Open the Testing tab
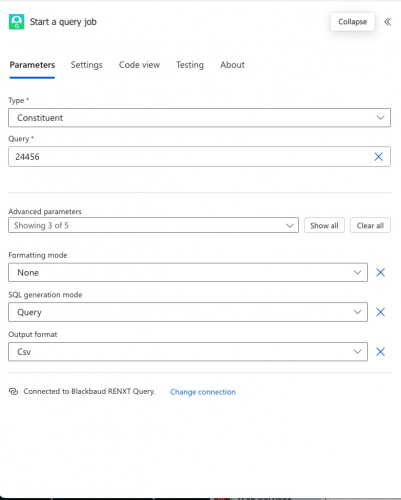Viewport: 401px width, 500px height. click(190, 65)
